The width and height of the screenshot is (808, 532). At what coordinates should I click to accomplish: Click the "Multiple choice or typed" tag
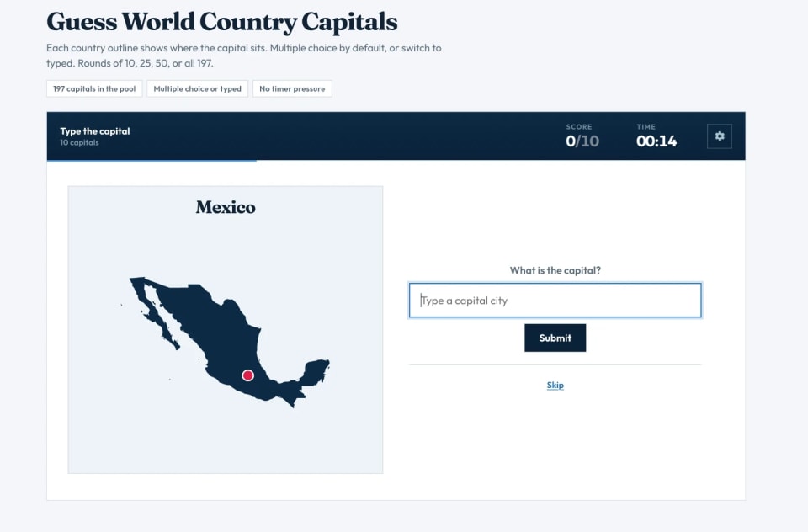tap(197, 88)
